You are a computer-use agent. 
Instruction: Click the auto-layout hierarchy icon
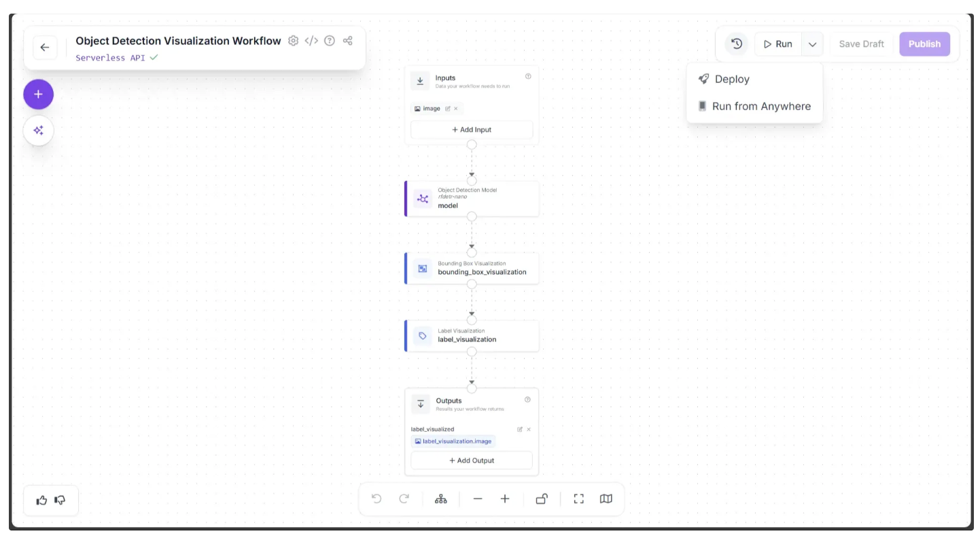point(441,499)
